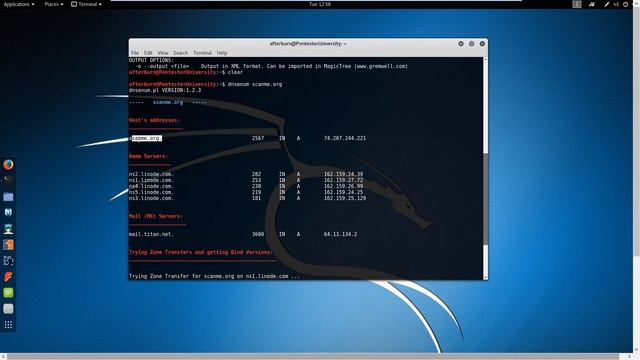Minimize the terminal window
The image size is (640, 360).
pos(461,44)
